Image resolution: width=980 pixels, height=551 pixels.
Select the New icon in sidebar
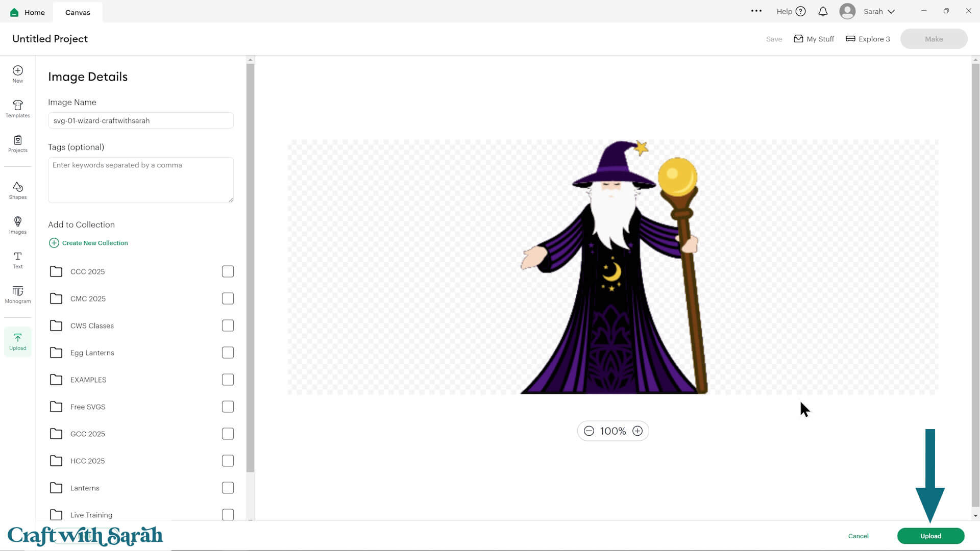[x=17, y=74]
